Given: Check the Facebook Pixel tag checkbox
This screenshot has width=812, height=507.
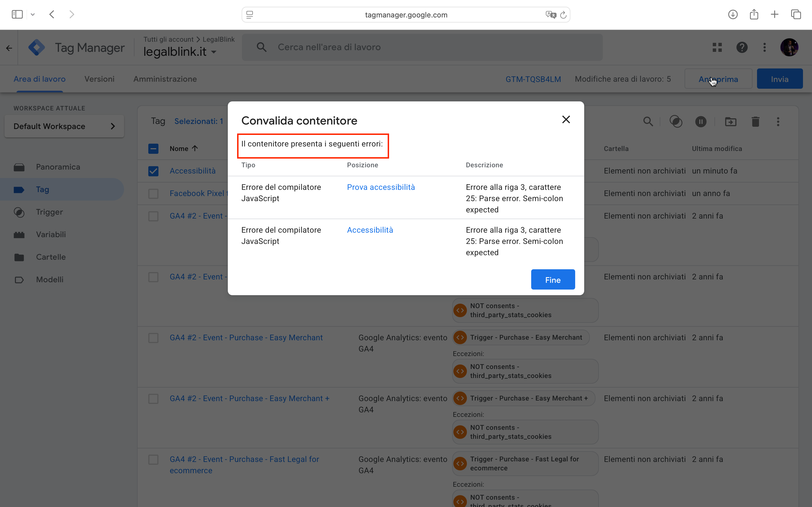Looking at the screenshot, I should 153,194.
